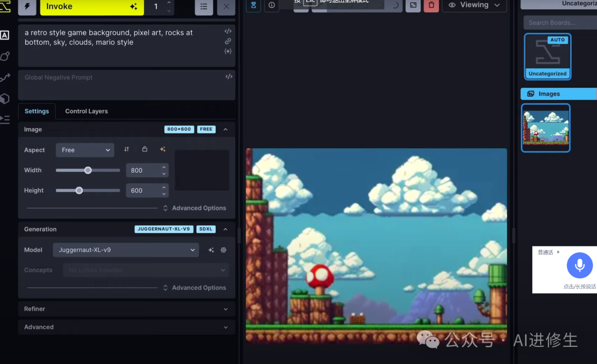Open the queue tab icon in the sidebar
The image size is (597, 364).
4,119
